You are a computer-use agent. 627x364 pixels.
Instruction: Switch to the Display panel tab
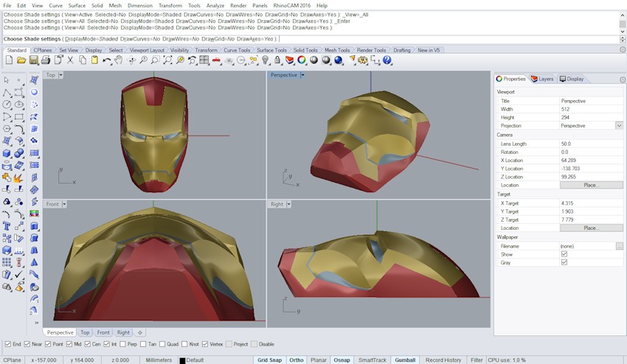pyautogui.click(x=572, y=79)
